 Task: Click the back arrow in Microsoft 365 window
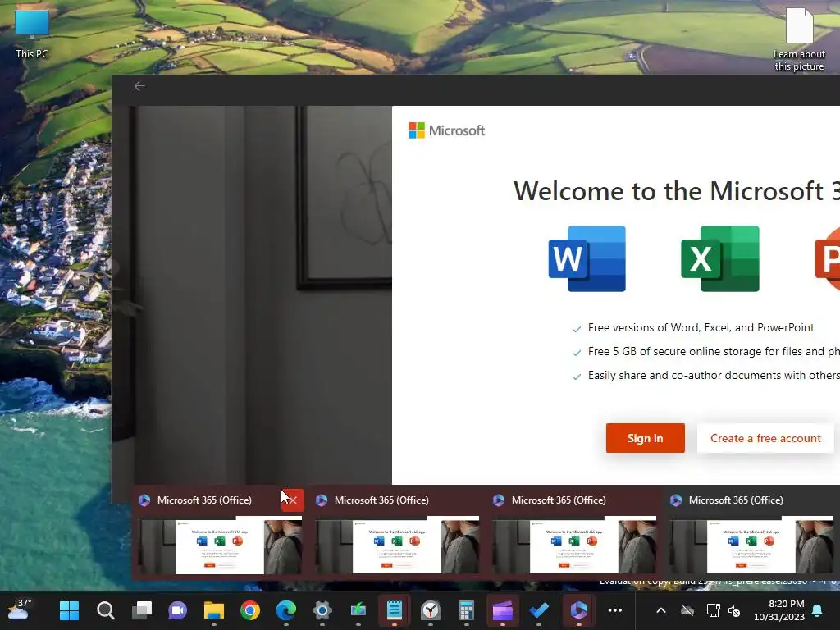click(139, 85)
